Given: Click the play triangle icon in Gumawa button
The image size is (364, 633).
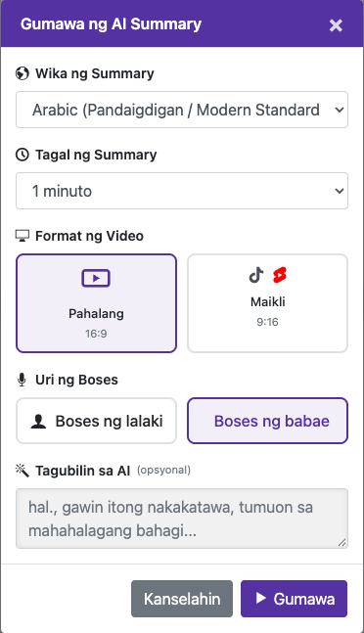Looking at the screenshot, I should (x=261, y=598).
